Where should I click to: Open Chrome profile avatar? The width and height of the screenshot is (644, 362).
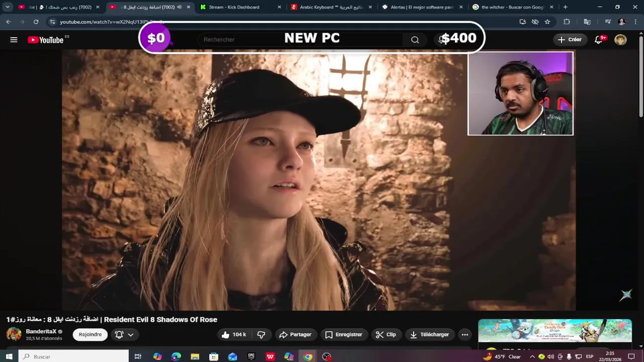tap(622, 22)
